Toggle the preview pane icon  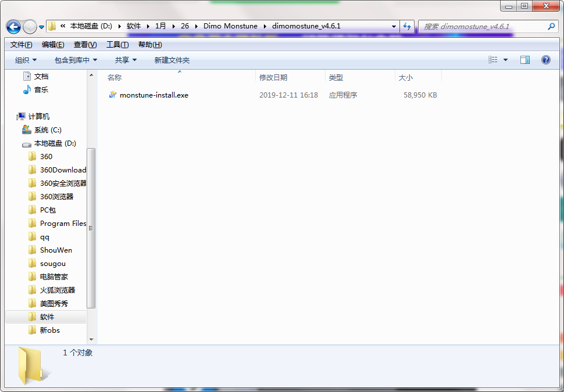point(525,60)
